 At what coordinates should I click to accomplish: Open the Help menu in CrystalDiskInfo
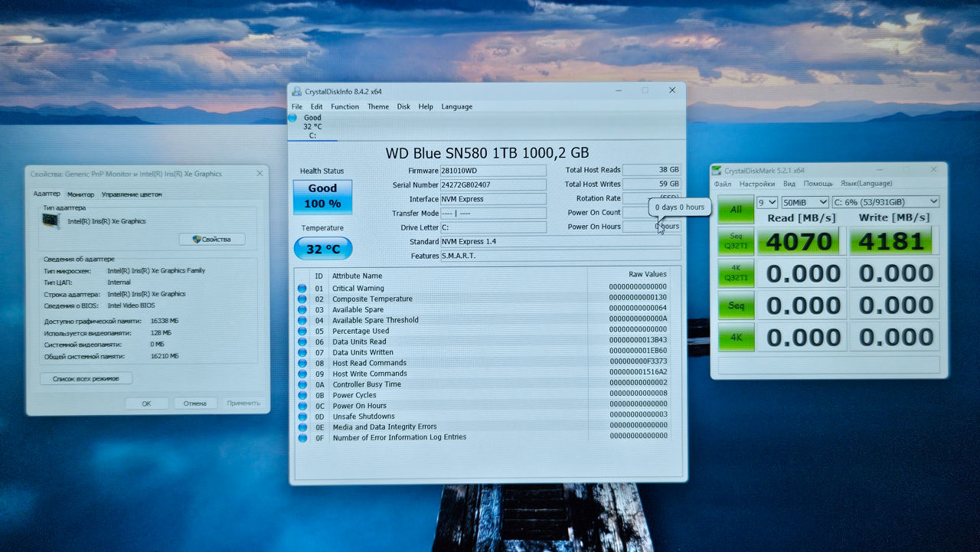point(426,106)
